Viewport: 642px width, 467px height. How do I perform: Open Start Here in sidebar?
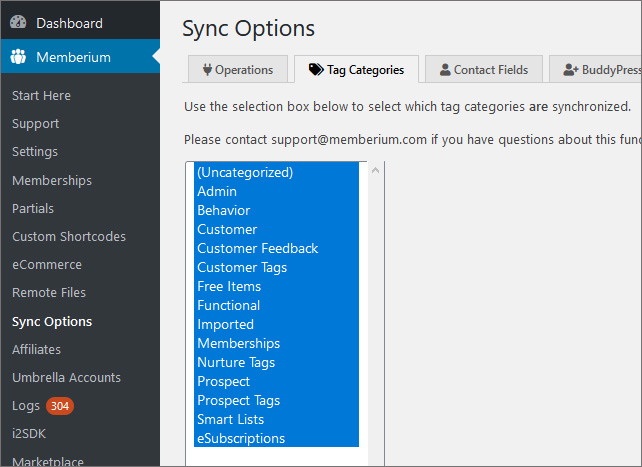[x=41, y=96]
